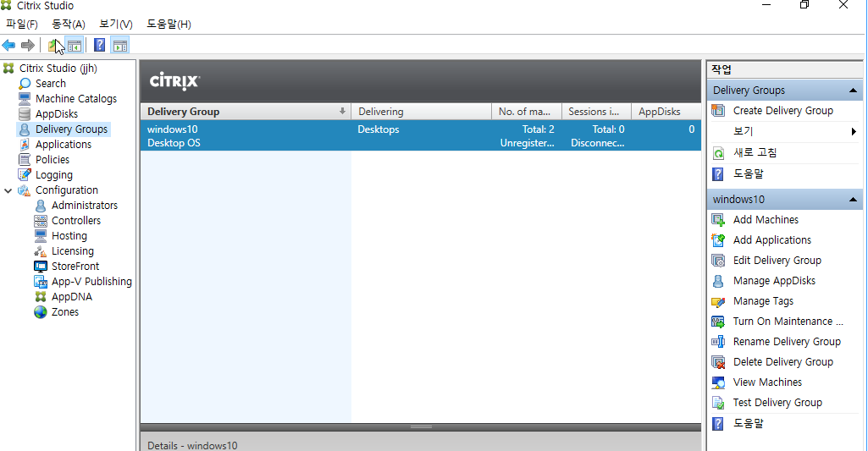Click the Policies icon in tree
The image size is (868, 451).
coord(25,159)
